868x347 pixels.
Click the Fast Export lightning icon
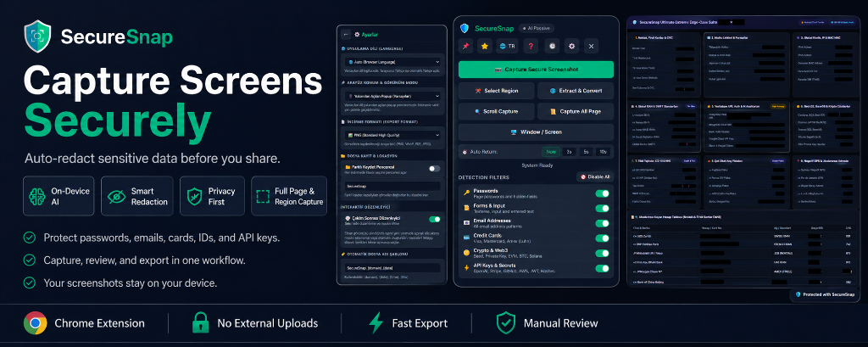(x=376, y=322)
